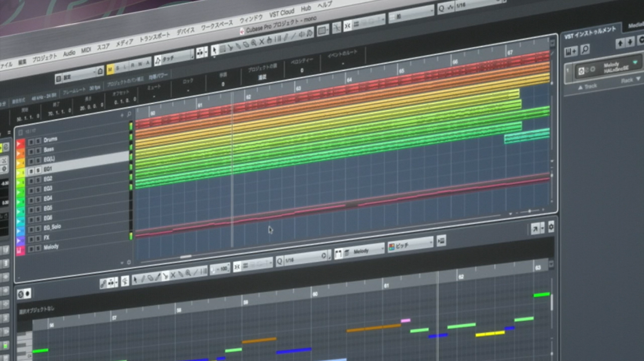Select the key editor Mute X tool
Image resolution: width=644 pixels, height=361 pixels.
pos(173,275)
